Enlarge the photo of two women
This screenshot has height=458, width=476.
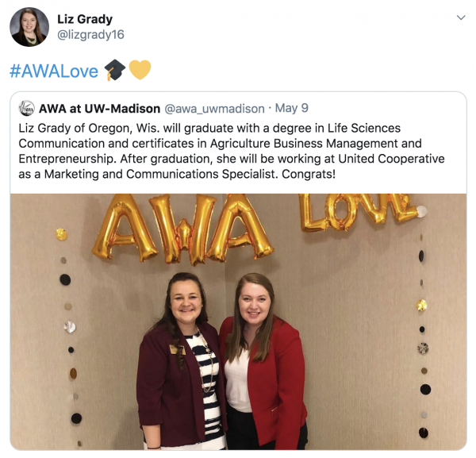click(238, 322)
